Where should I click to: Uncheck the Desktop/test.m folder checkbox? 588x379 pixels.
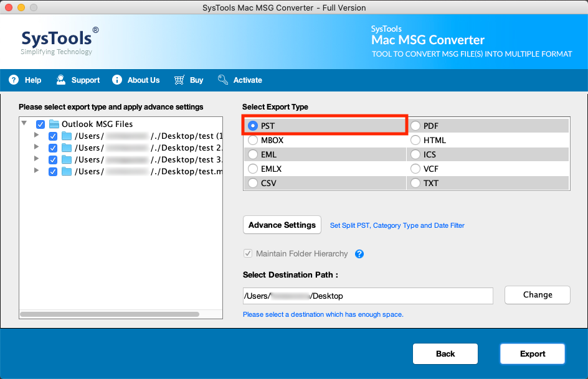click(53, 172)
